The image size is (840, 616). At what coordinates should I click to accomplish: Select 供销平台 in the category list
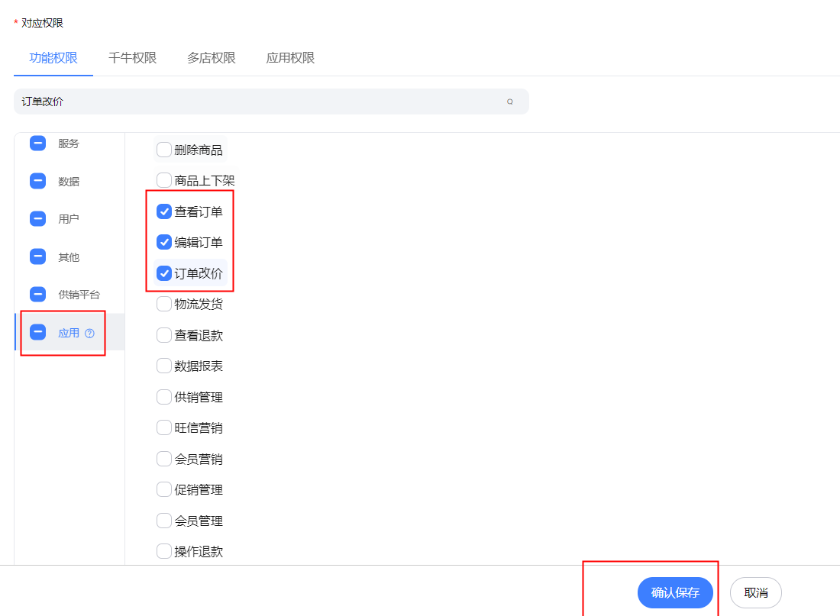[79, 295]
